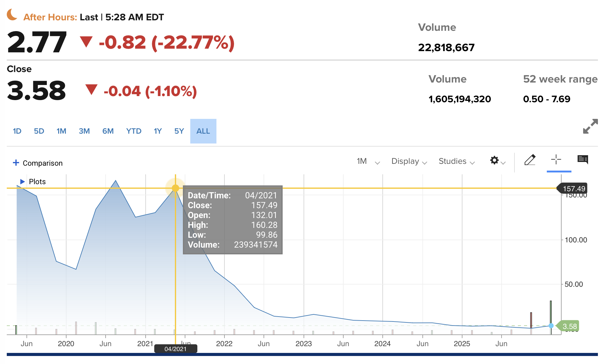The height and width of the screenshot is (364, 609).
Task: Click the plus icon beside Comparison
Action: [16, 163]
